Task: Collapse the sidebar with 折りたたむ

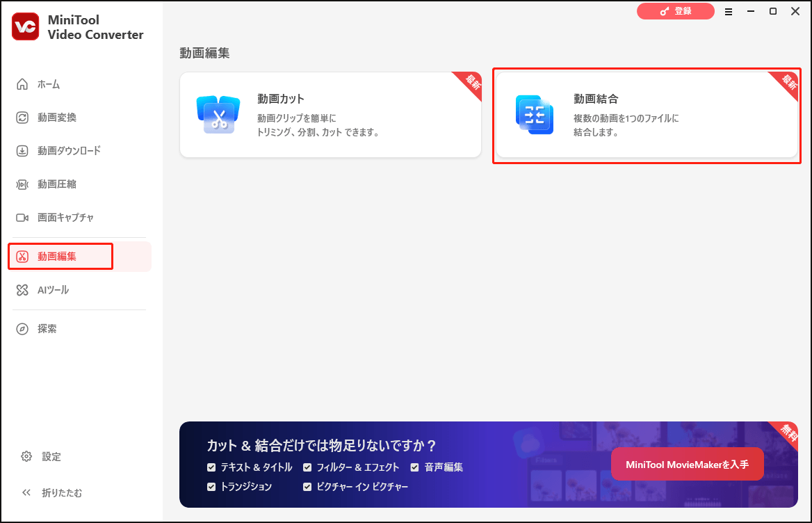Action: point(51,493)
